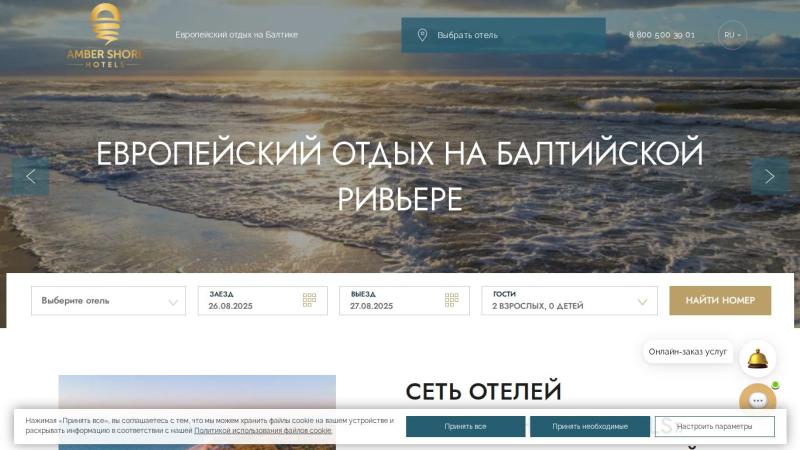Click the location pin icon in header
Screen dimensions: 800x450
click(x=422, y=35)
